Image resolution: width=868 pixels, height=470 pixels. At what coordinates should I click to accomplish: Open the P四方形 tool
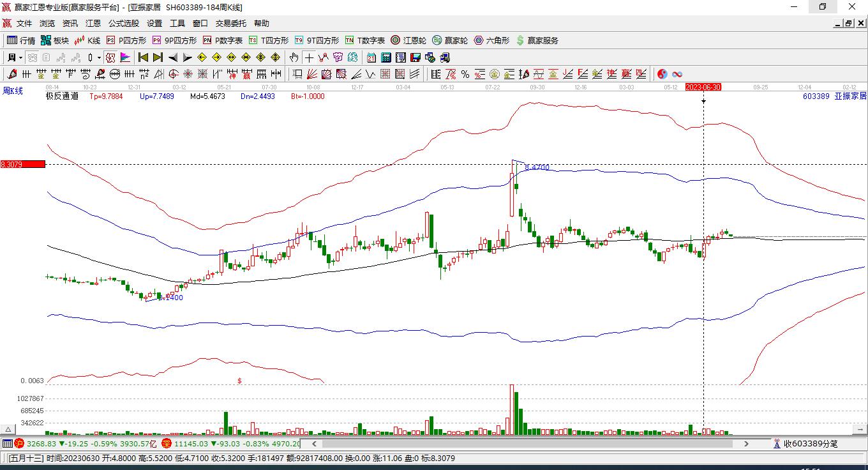point(126,40)
